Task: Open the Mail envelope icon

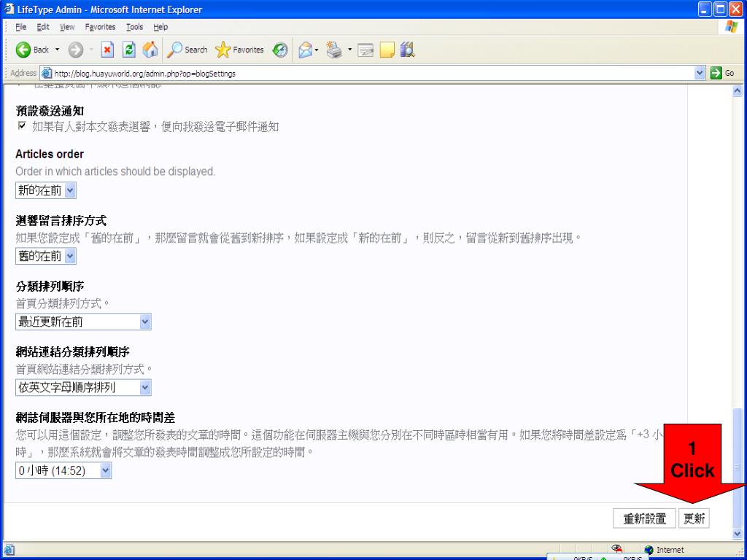Action: pos(305,50)
